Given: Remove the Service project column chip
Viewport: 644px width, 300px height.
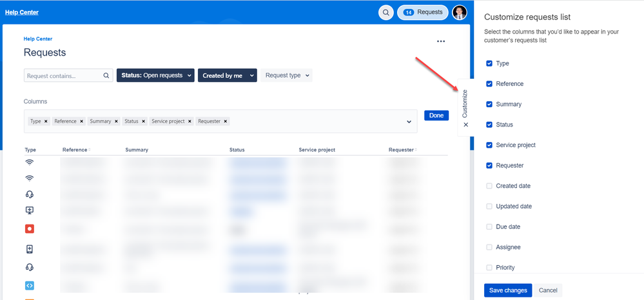Looking at the screenshot, I should 190,121.
